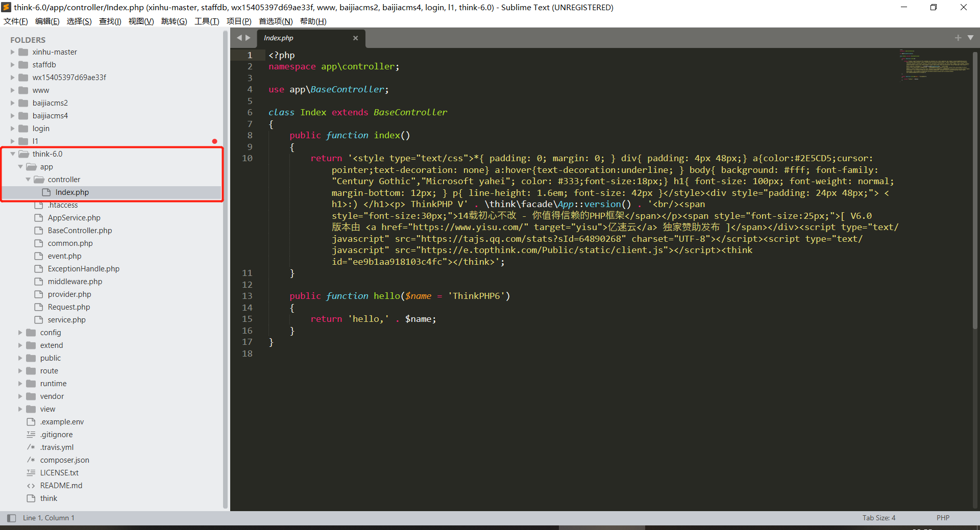Open middleware.php in sidebar
This screenshot has width=980, height=530.
coord(75,282)
